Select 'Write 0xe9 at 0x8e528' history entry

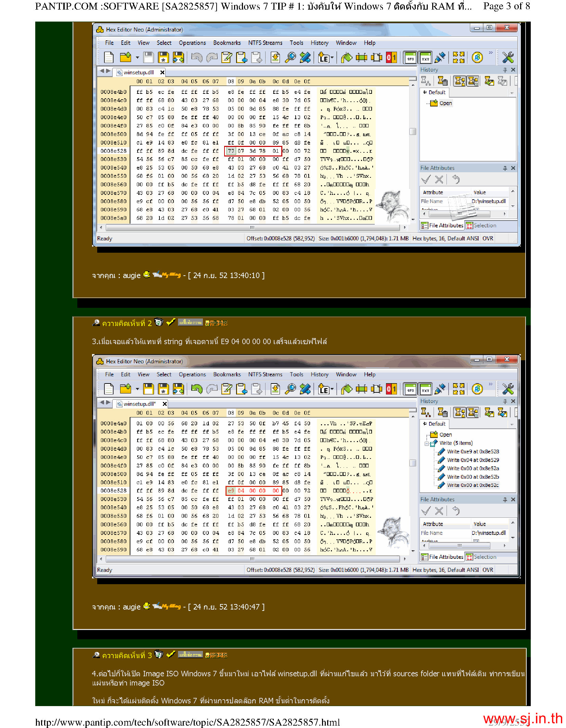point(473,451)
